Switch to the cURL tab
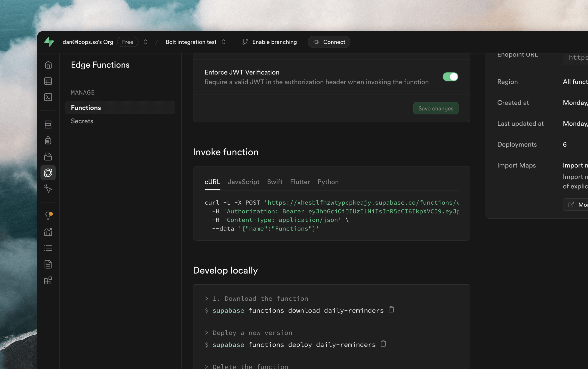 click(x=213, y=182)
